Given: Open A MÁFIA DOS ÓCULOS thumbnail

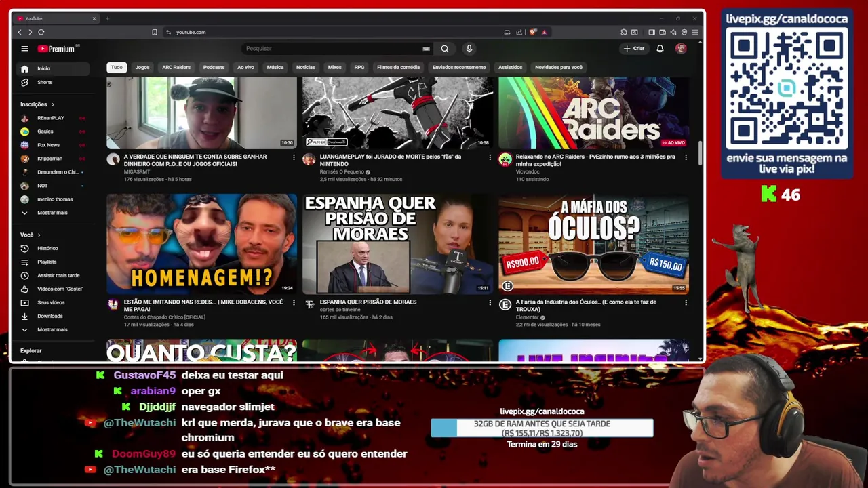Looking at the screenshot, I should [x=593, y=244].
